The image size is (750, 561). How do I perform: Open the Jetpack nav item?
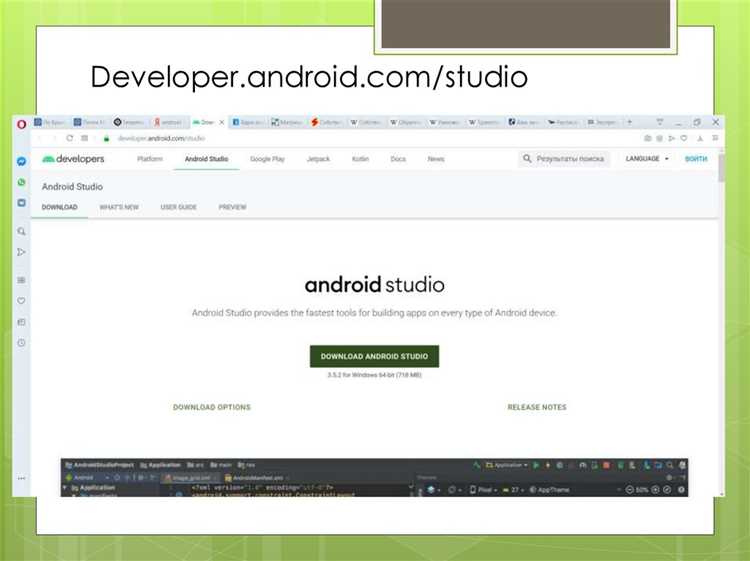[318, 159]
